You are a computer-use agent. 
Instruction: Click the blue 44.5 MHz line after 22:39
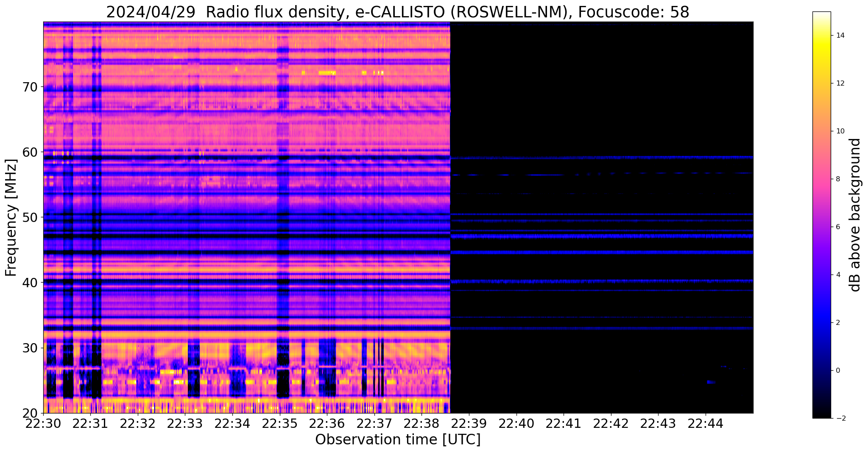(x=601, y=252)
